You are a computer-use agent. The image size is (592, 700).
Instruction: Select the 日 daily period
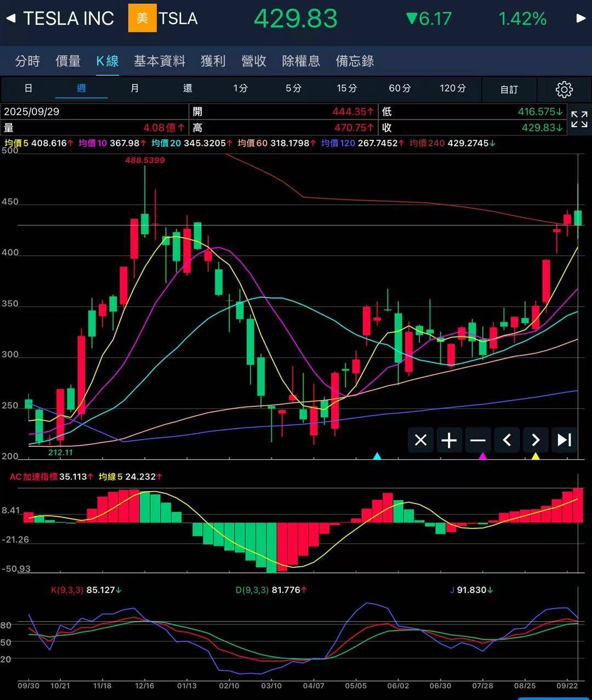pyautogui.click(x=29, y=88)
